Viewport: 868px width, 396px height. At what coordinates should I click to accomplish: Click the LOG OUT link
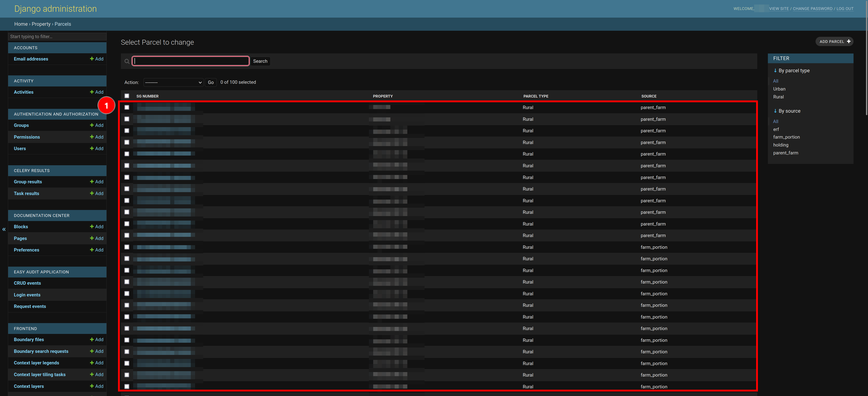845,9
